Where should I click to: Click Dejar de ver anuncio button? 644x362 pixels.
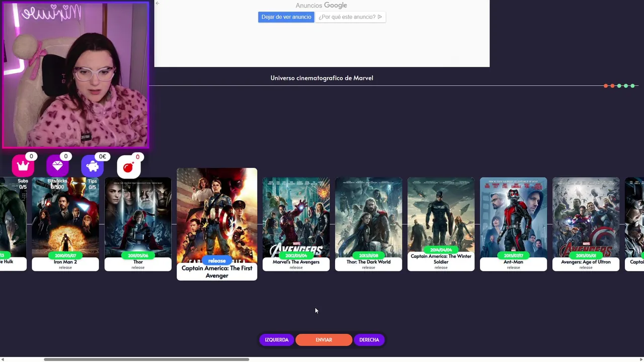tap(286, 17)
